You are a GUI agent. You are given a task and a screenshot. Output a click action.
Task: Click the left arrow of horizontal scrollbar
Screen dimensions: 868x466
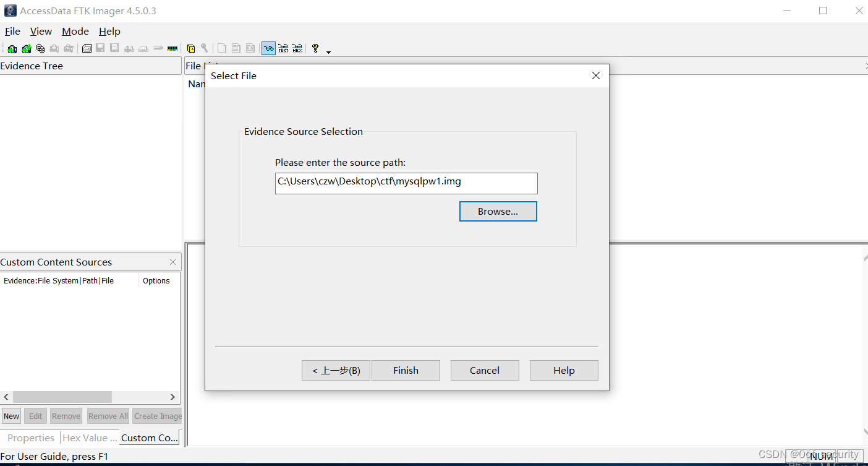click(x=6, y=397)
